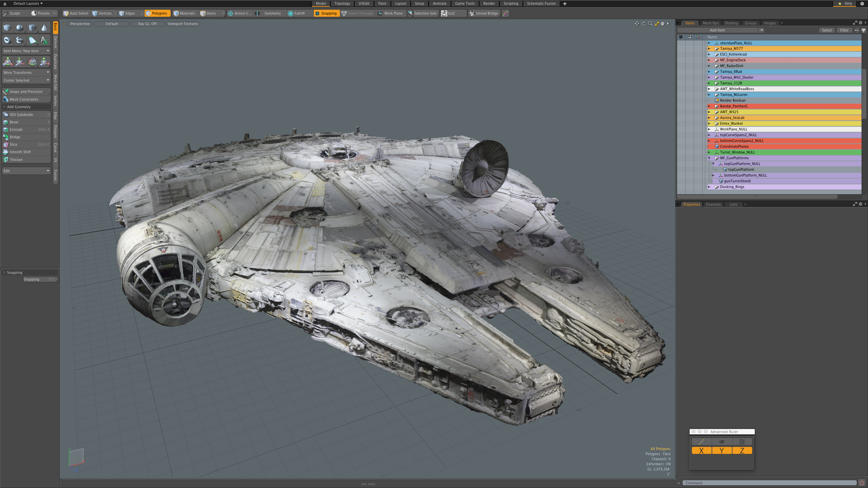Toggle Z axis in Advanced Ruler
Image resolution: width=868 pixels, height=488 pixels.
(742, 451)
